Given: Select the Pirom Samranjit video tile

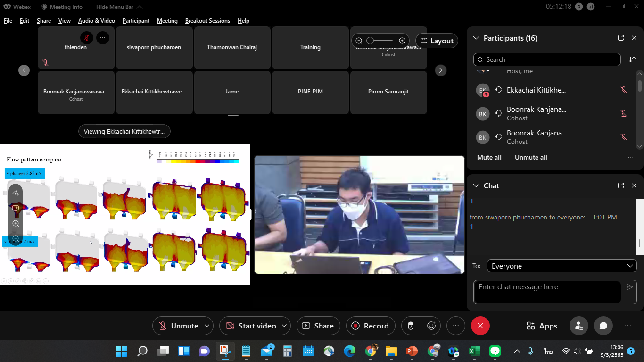Looking at the screenshot, I should click(388, 92).
